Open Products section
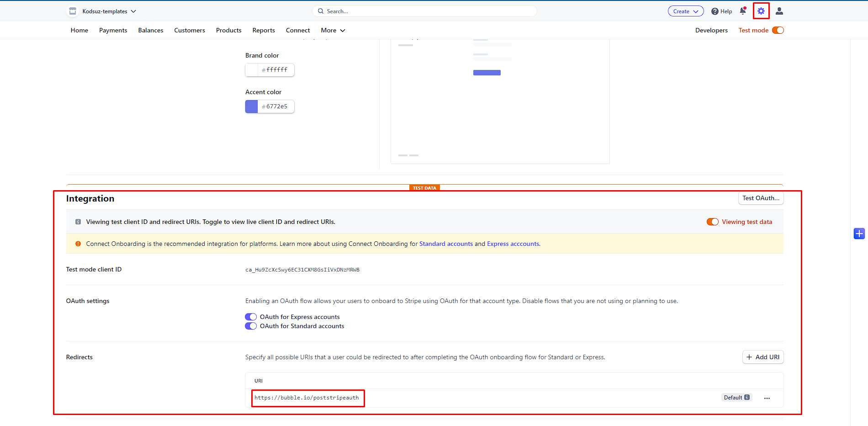Screen dimensions: 868x426 click(229, 30)
